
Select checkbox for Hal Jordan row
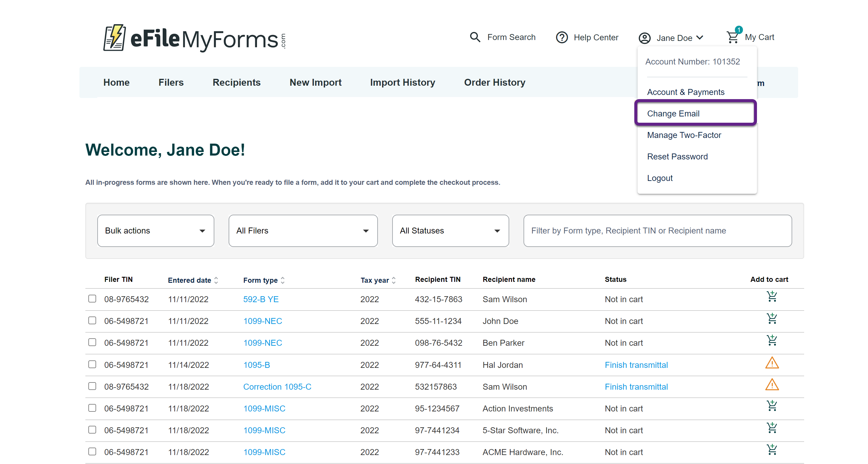click(92, 364)
